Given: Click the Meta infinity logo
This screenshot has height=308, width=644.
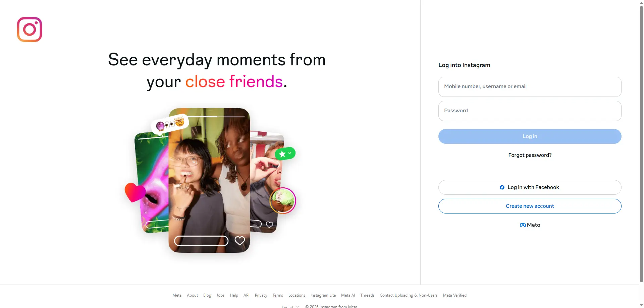Looking at the screenshot, I should 523,225.
